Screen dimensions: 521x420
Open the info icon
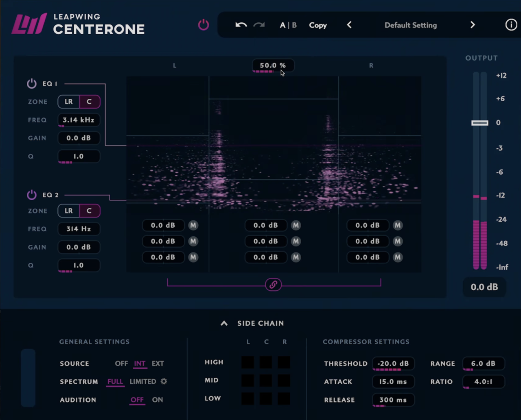coord(511,25)
